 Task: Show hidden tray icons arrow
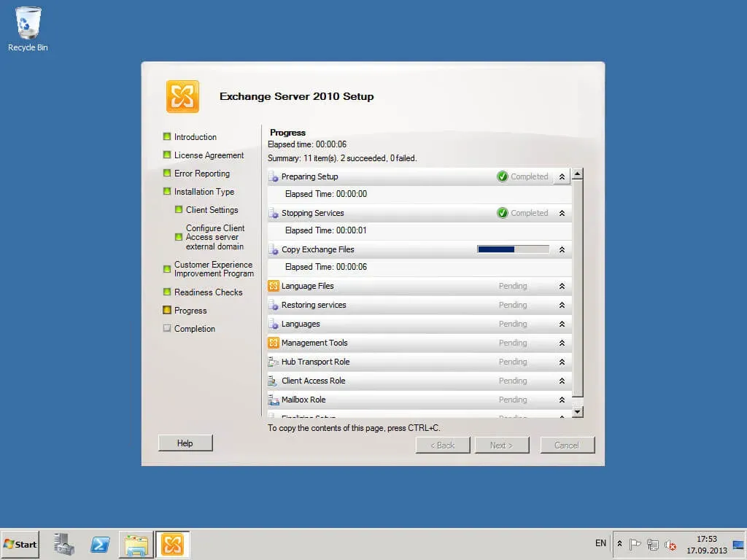coord(619,543)
